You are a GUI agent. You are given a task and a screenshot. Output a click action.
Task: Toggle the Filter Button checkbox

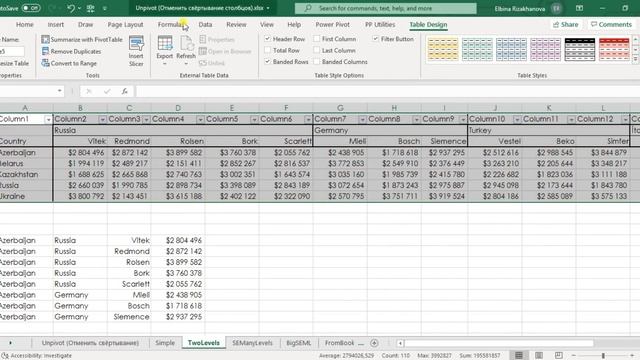coord(375,39)
